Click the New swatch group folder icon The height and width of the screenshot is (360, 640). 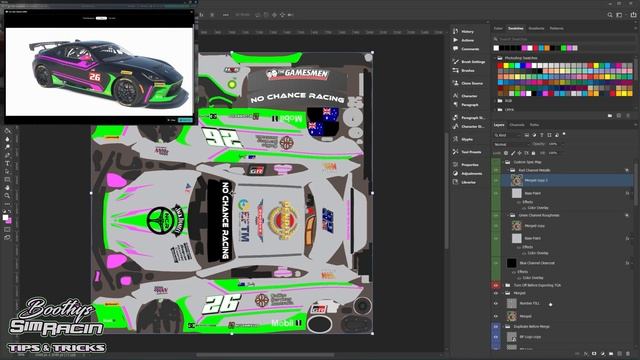(610, 116)
